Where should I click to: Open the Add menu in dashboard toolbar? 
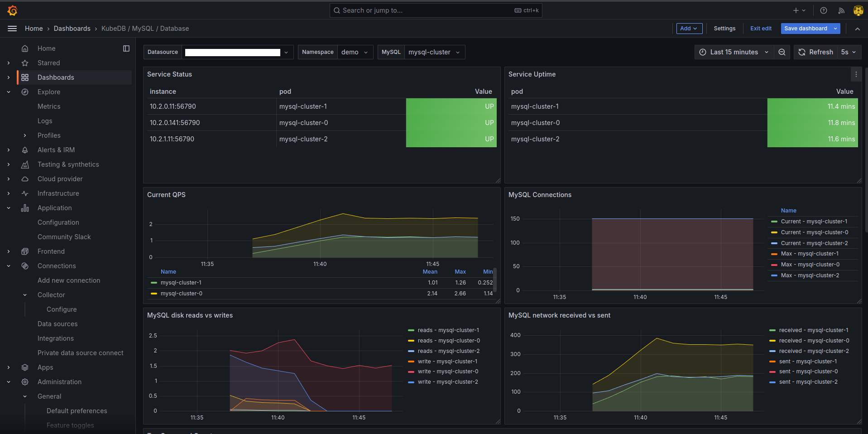click(689, 28)
